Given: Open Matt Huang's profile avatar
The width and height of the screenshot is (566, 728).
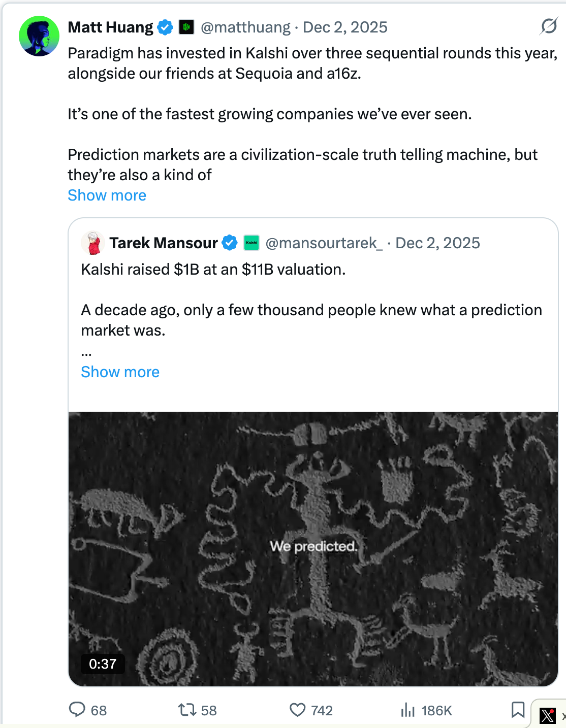Looking at the screenshot, I should pyautogui.click(x=39, y=36).
